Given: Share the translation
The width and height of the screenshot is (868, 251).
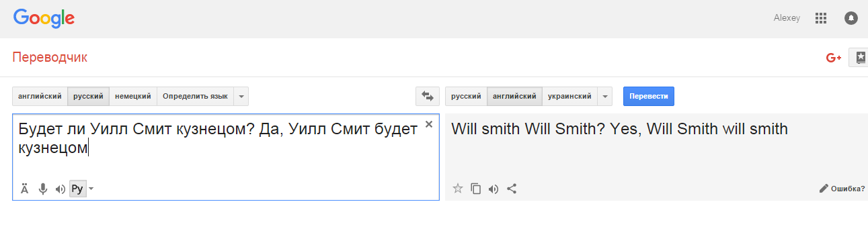Looking at the screenshot, I should tap(512, 189).
